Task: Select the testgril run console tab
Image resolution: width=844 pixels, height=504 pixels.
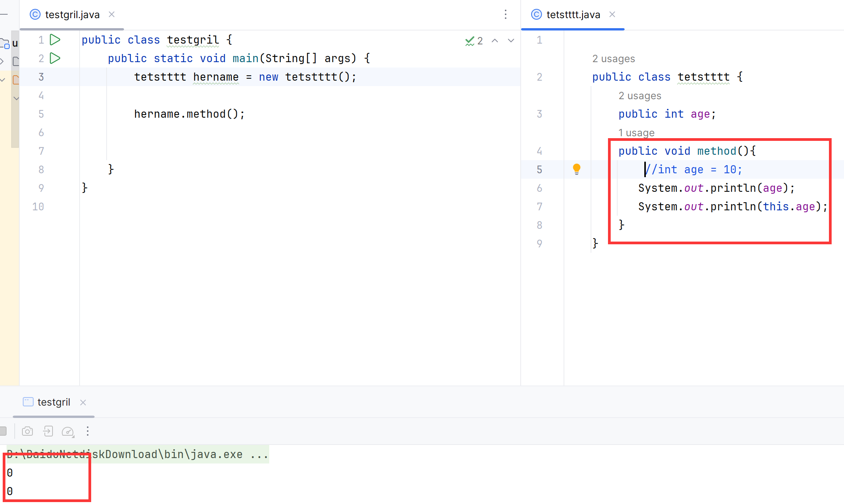Action: click(x=54, y=402)
